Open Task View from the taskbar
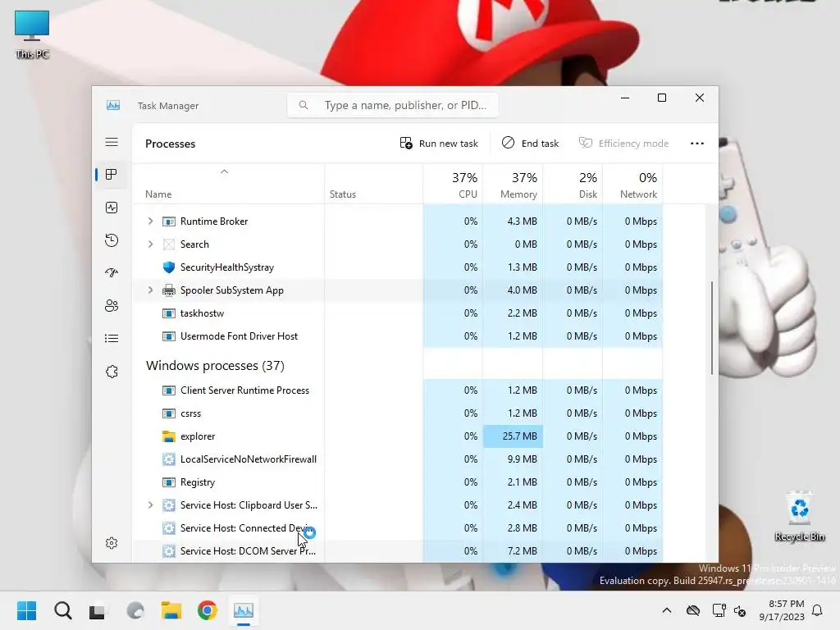 click(98, 611)
